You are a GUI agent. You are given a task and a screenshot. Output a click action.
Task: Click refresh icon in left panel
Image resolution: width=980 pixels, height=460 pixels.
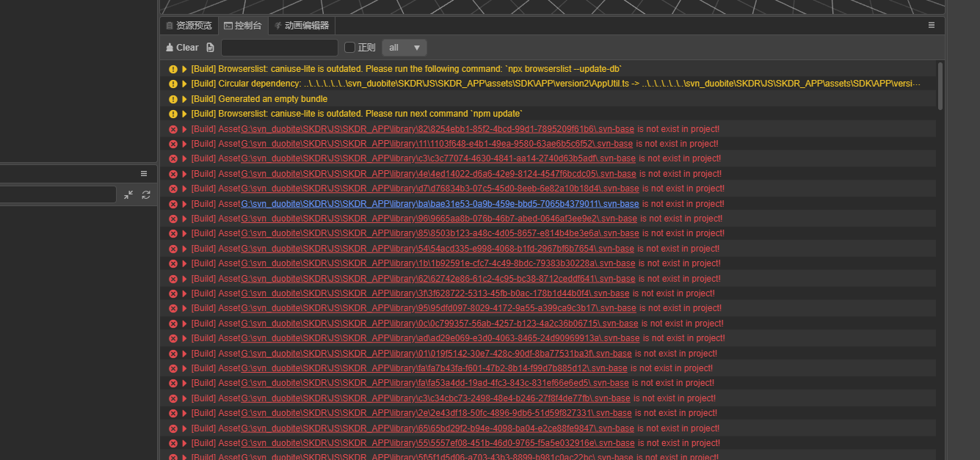click(146, 194)
